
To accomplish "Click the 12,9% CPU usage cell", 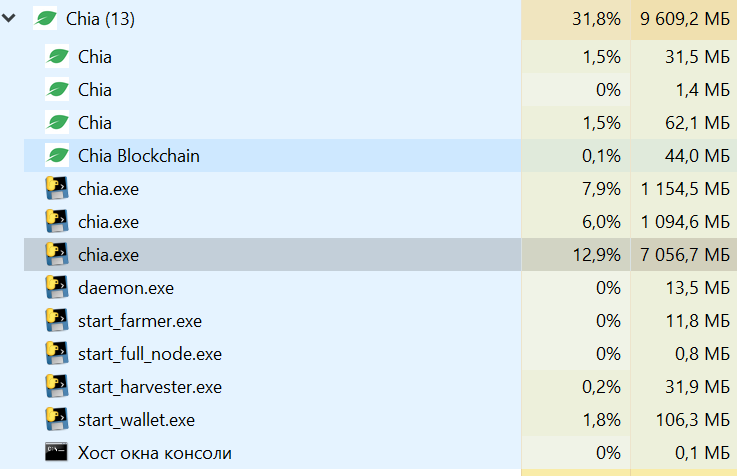I will pos(596,255).
